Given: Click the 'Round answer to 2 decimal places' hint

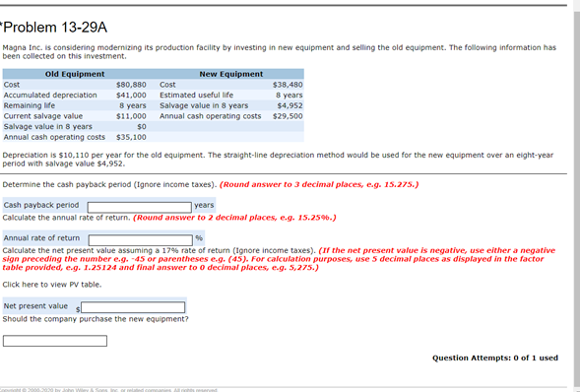Looking at the screenshot, I should 234,218.
